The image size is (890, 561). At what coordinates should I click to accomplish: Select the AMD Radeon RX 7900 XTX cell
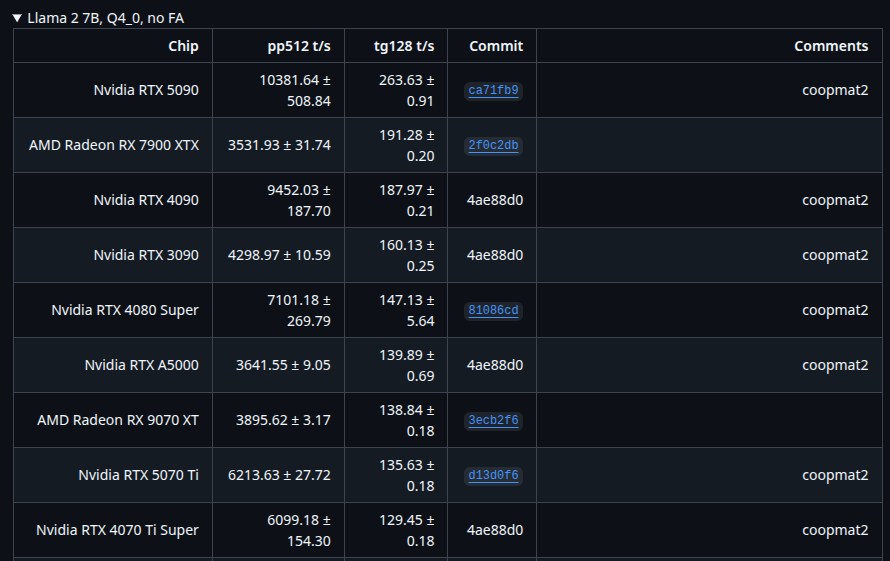(x=114, y=145)
